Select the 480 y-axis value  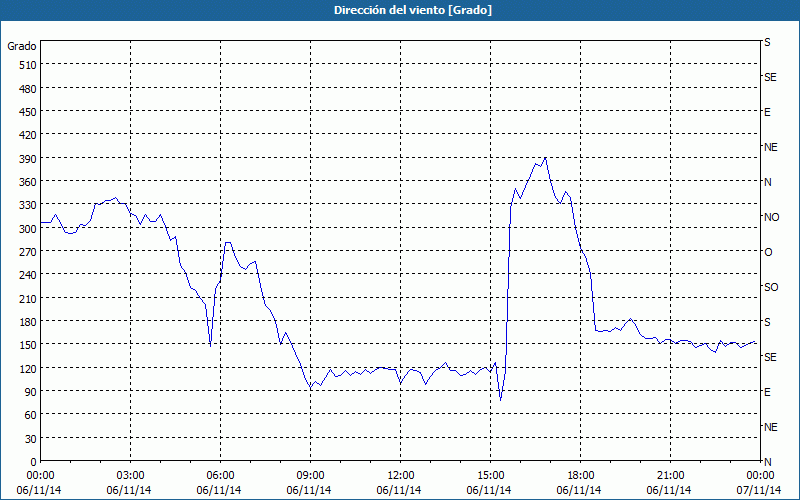pos(29,89)
